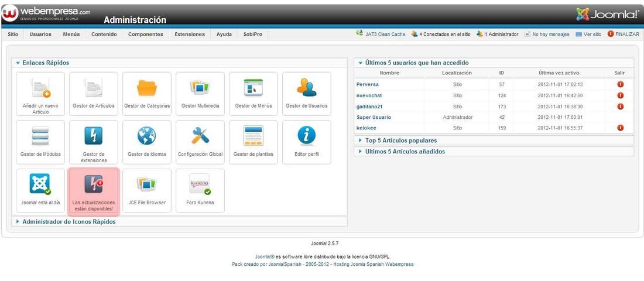Open the Extensiones menu
Screen dimensions: 644x281
click(190, 35)
